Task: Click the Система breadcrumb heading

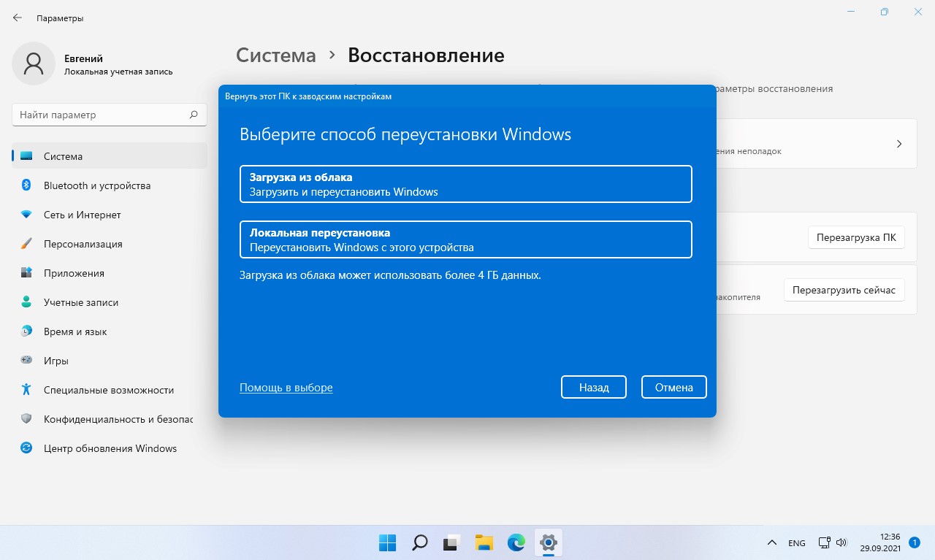Action: click(276, 55)
